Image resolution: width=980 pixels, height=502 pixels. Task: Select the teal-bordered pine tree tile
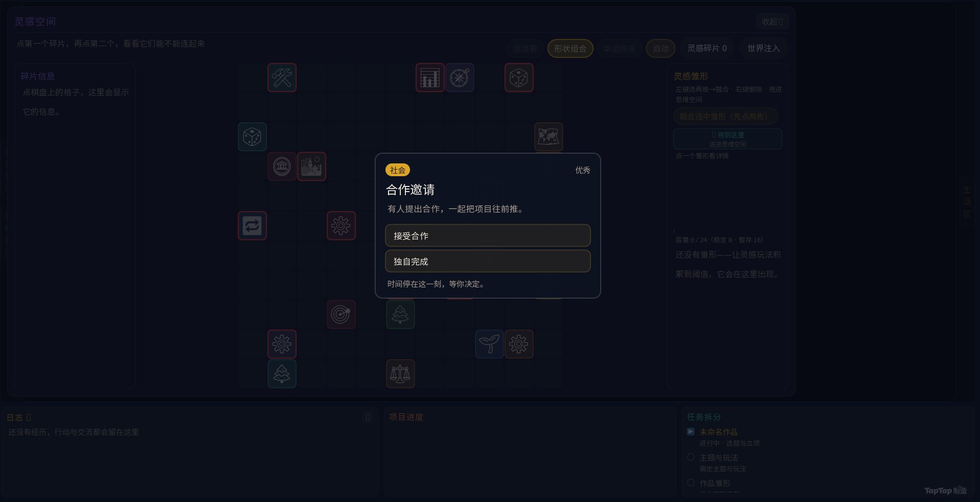click(282, 374)
